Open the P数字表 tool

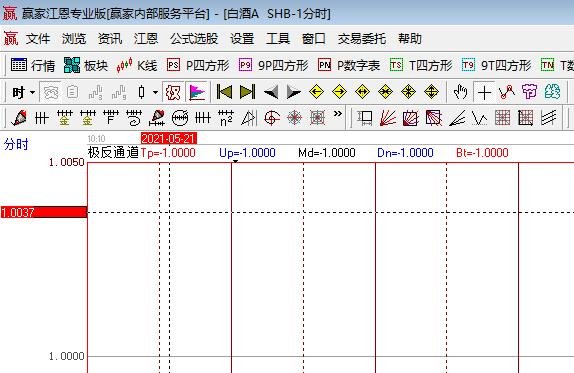tap(349, 65)
